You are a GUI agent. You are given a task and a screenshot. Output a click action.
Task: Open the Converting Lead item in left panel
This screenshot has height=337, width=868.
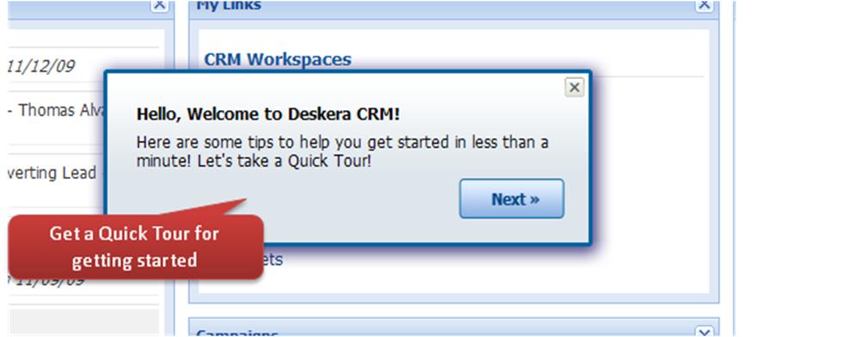53,173
